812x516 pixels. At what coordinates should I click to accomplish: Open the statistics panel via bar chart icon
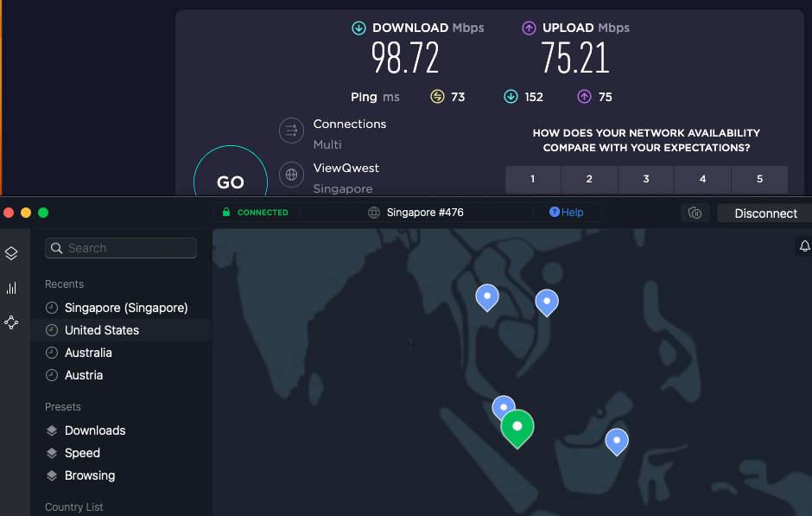pos(12,288)
